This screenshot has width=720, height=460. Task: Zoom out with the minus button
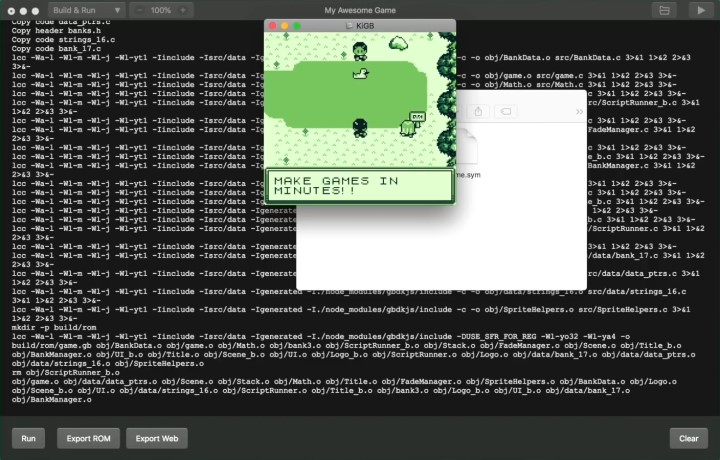click(x=138, y=9)
